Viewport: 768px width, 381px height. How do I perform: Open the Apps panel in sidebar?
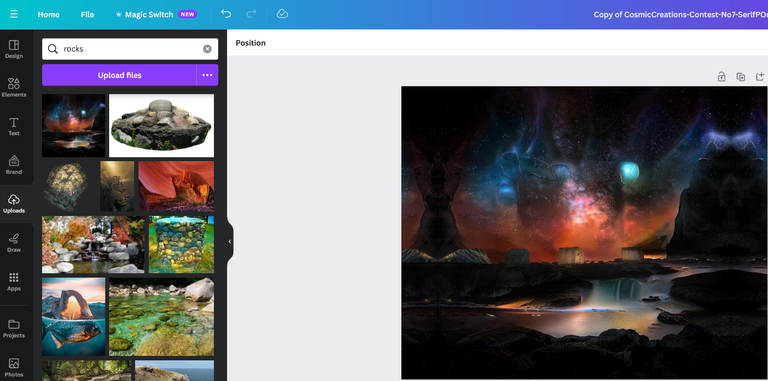(14, 282)
